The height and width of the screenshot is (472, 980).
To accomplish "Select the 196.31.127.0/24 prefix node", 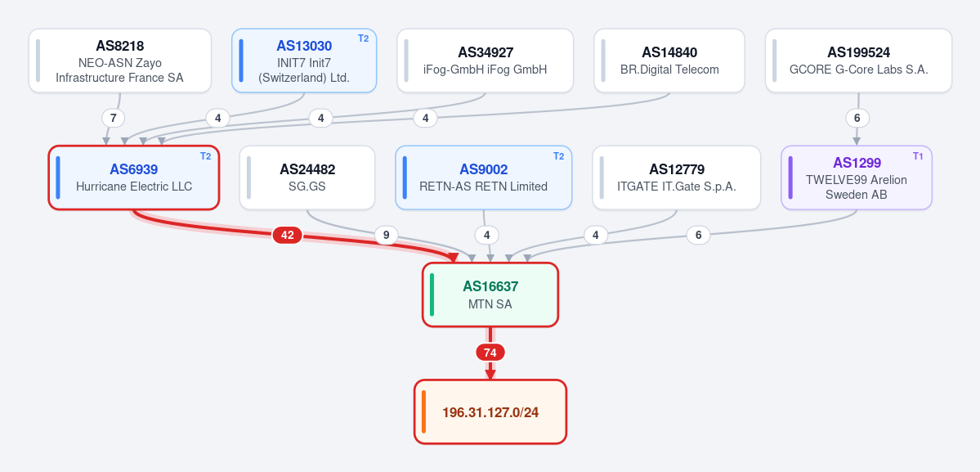I will point(490,412).
